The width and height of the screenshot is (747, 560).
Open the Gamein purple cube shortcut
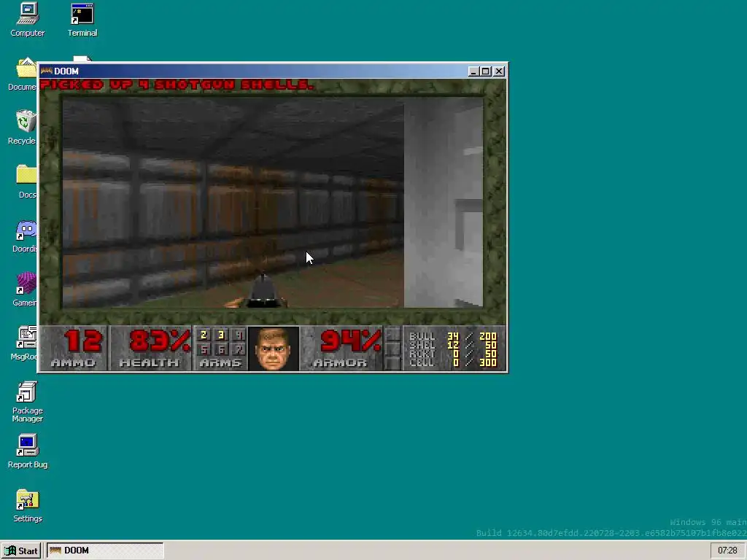pyautogui.click(x=25, y=289)
